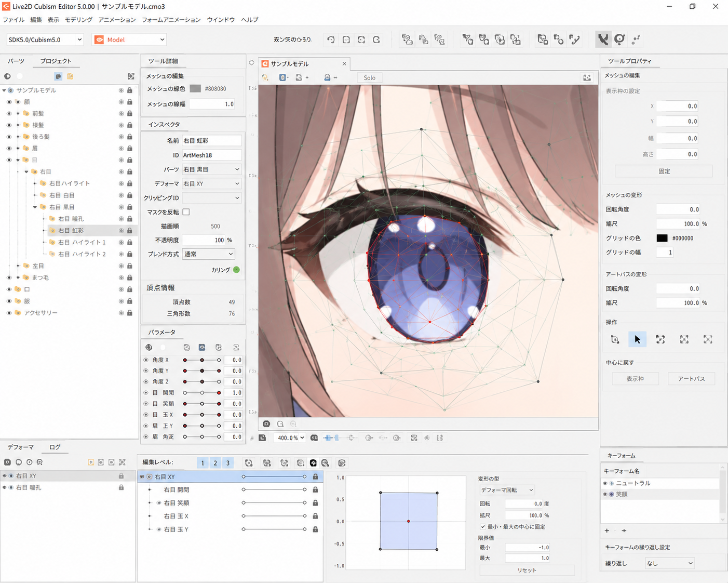
Task: Toggle eye icon of 笑顔 keyform
Action: point(605,494)
